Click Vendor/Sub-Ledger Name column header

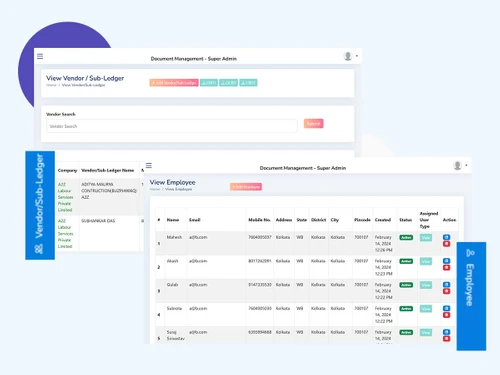[x=108, y=170]
